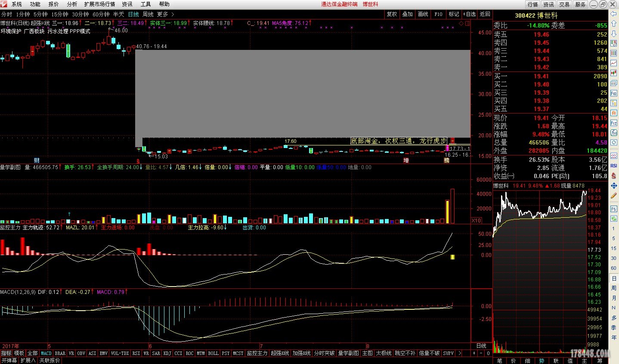Open the 功能 menu

coord(35,4)
